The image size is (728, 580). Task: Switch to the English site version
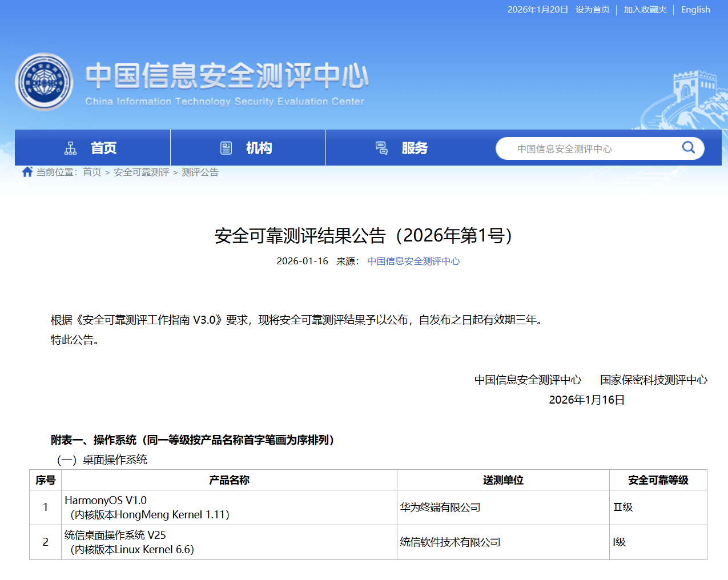(695, 10)
